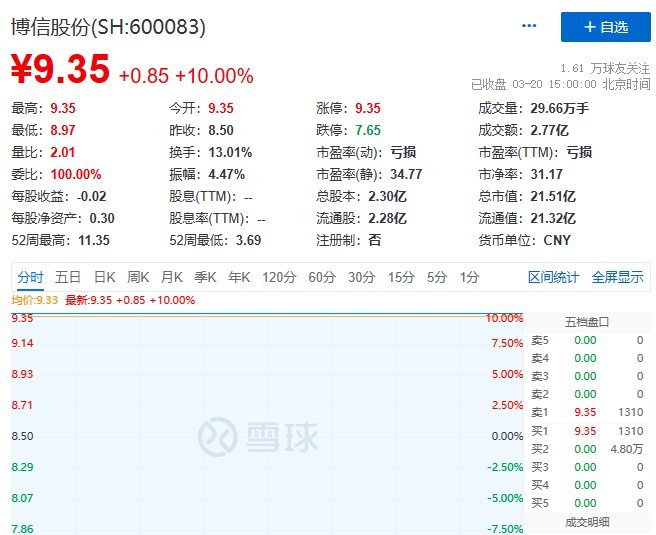656x535 pixels.
Task: Switch to the 年K chart tab
Action: coord(239,277)
